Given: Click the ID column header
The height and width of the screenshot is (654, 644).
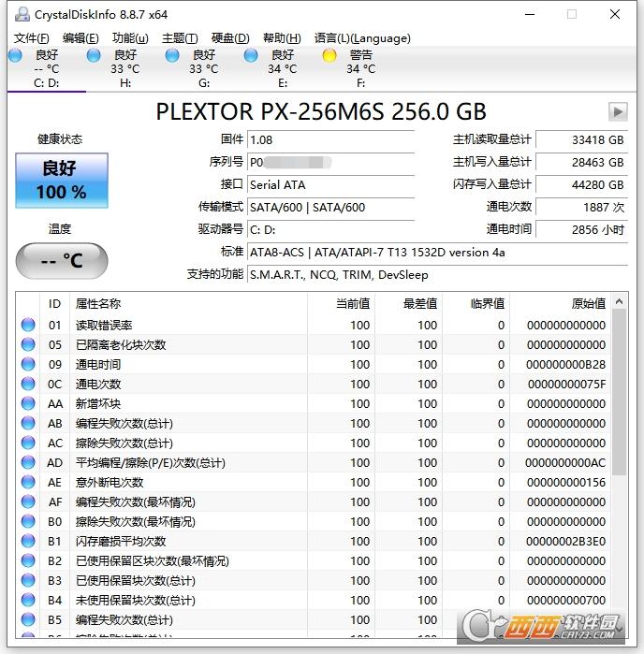Looking at the screenshot, I should tap(54, 304).
